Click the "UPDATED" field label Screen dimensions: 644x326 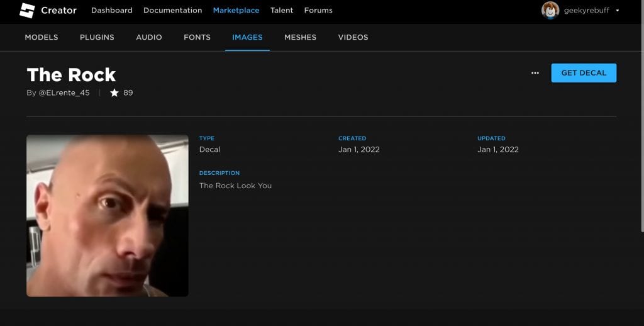click(x=491, y=138)
